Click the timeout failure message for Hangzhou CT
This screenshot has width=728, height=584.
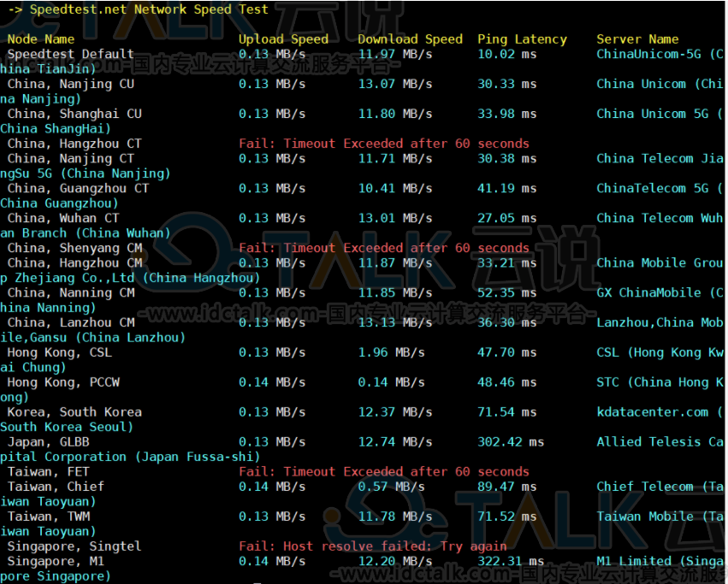(384, 144)
